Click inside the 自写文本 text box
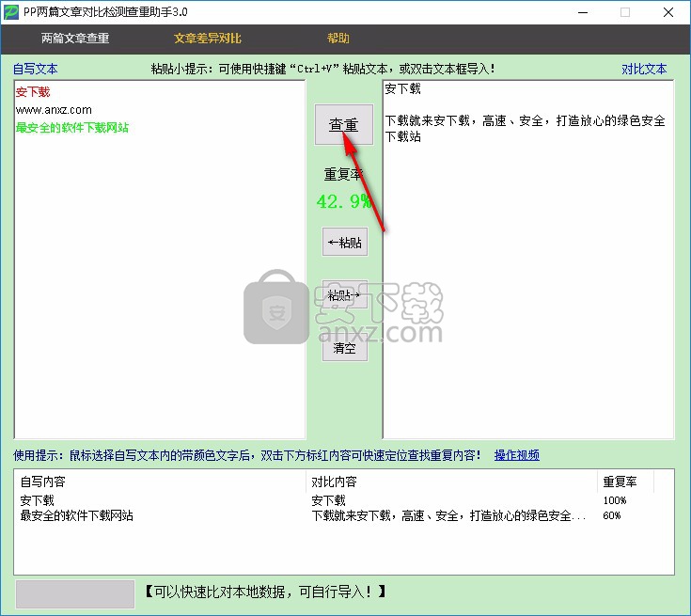691x616 pixels. [x=160, y=260]
